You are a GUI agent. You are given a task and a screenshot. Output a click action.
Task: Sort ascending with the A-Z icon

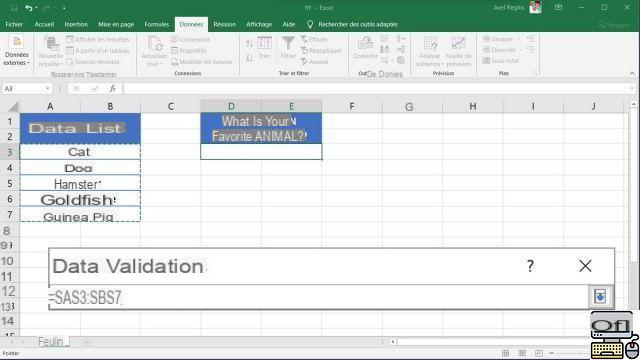coord(249,43)
